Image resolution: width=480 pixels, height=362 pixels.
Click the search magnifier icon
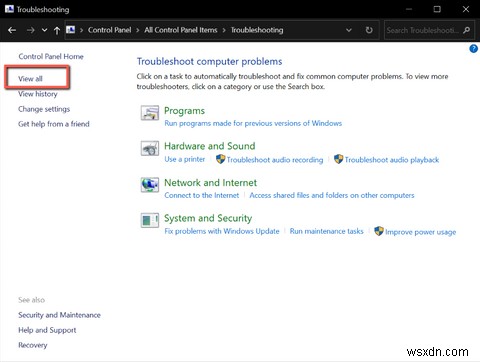click(467, 30)
